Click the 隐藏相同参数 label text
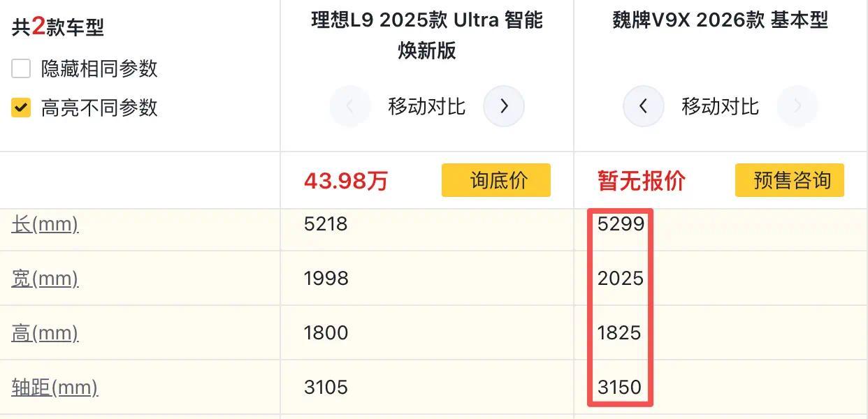This screenshot has height=419, width=868. pos(99,69)
